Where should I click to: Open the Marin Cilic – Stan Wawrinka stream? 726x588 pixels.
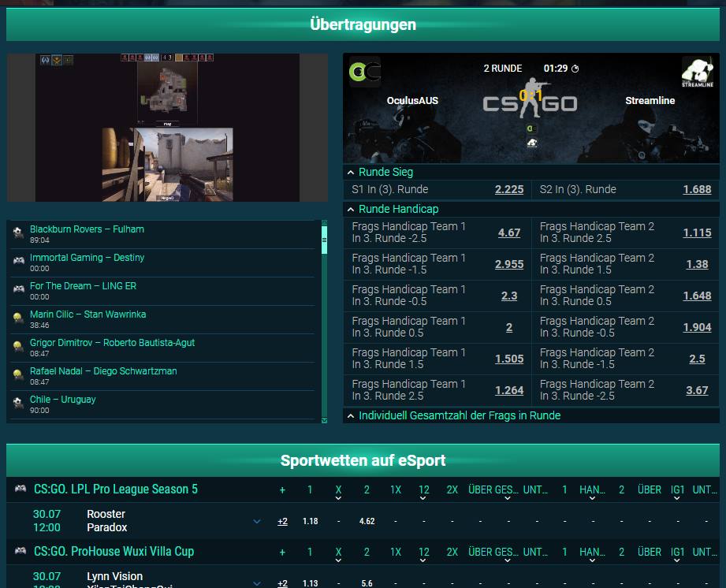pyautogui.click(x=88, y=314)
